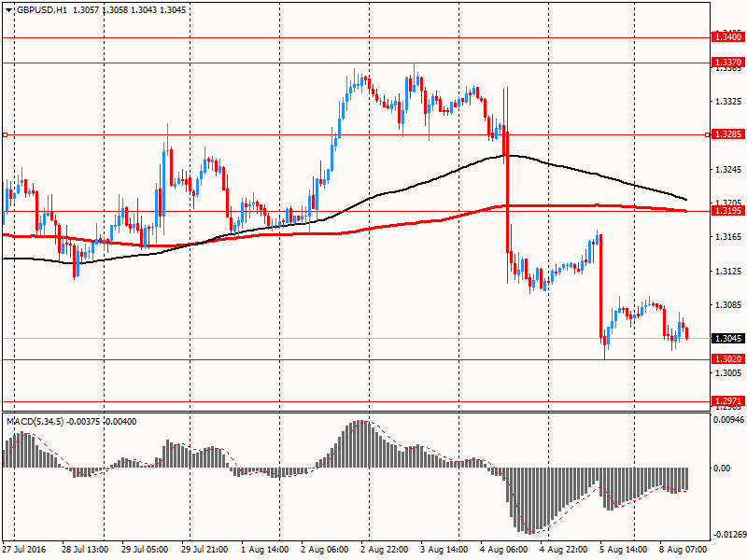Select the 1.3325 price scale value

[728, 102]
